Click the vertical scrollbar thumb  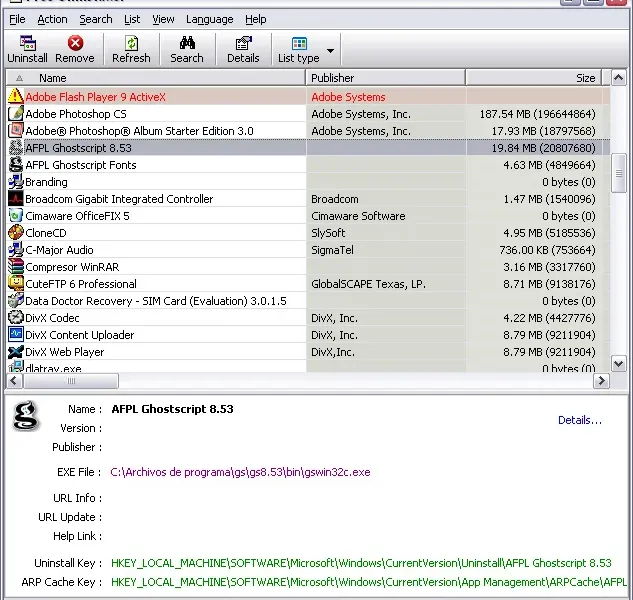[x=619, y=173]
